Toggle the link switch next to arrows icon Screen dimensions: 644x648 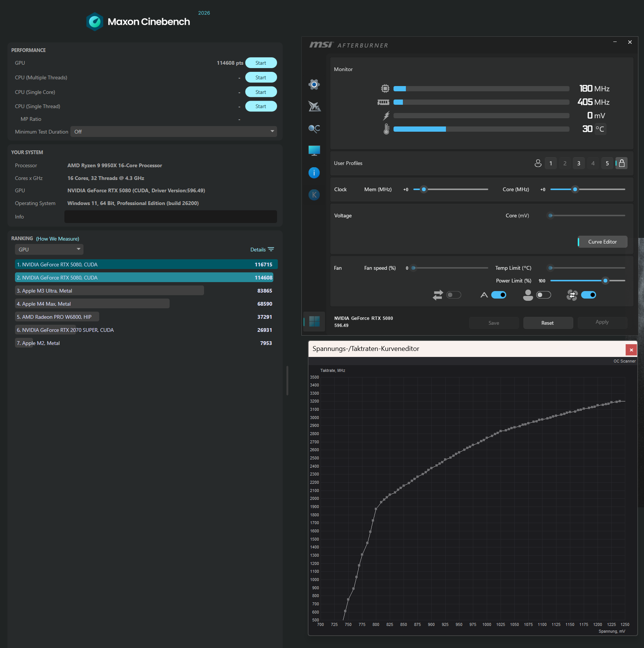click(x=454, y=295)
